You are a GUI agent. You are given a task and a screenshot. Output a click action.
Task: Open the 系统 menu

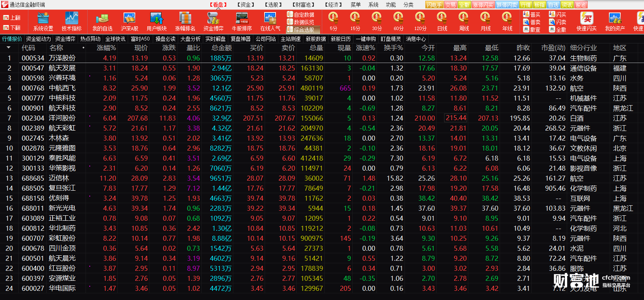[374, 5]
